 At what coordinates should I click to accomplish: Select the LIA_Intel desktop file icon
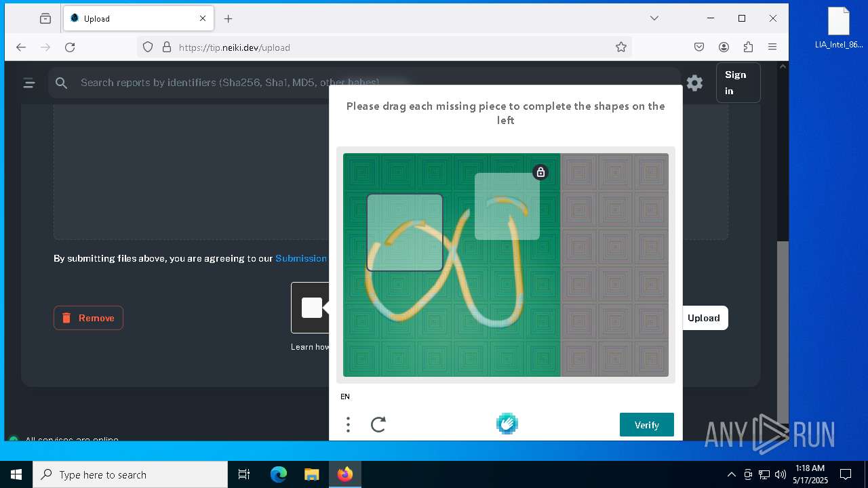coord(839,28)
